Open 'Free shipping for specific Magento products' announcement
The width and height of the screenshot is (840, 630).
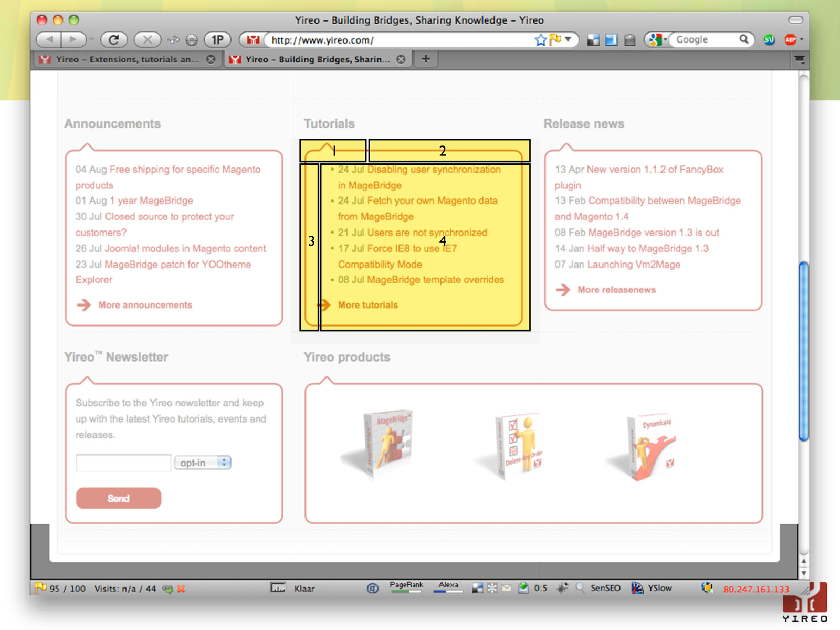tap(168, 177)
